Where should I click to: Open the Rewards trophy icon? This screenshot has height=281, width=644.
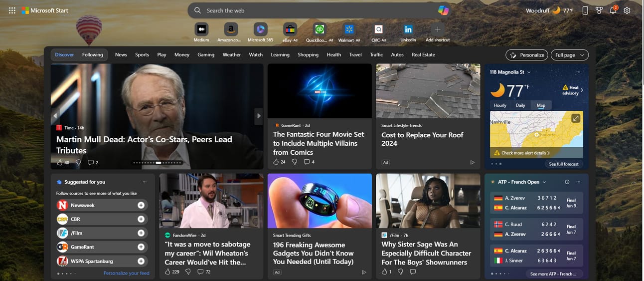[599, 10]
